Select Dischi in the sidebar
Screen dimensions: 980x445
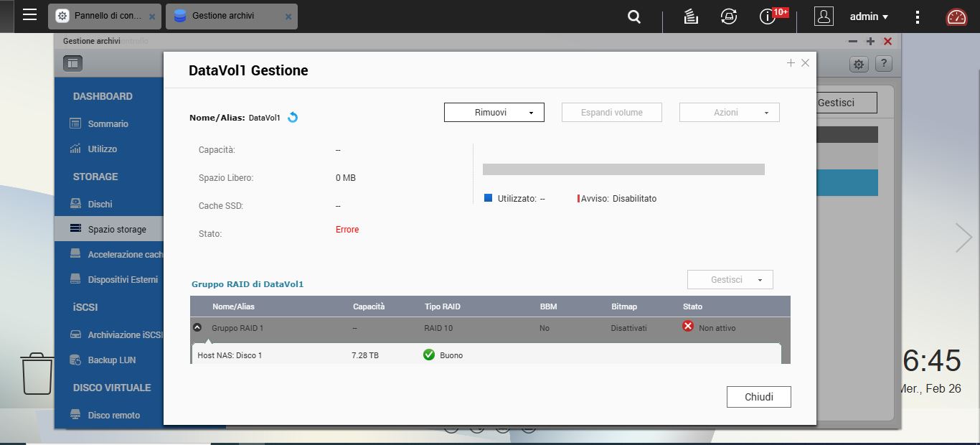tap(100, 204)
